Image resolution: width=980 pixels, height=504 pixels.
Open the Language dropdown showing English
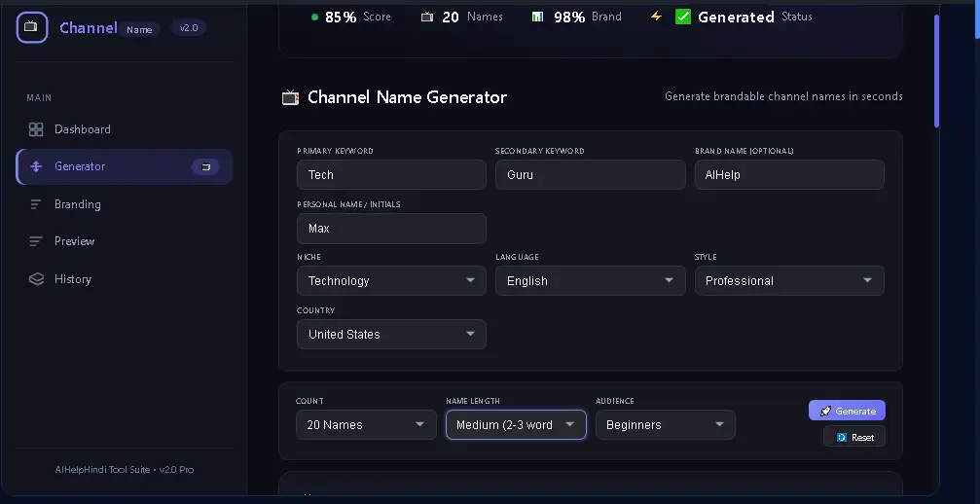[x=590, y=280]
